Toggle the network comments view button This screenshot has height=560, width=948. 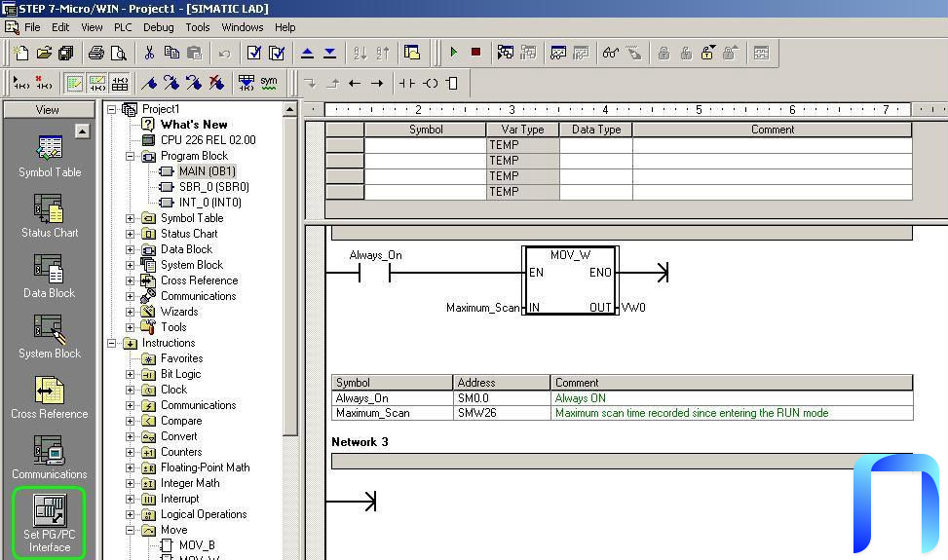(x=96, y=83)
